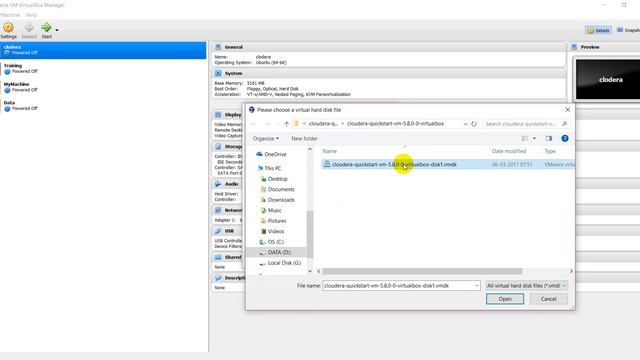Click cloudera-quickstart-vm-5.8.0-0-virtualbox breadcrumb
The height and width of the screenshot is (360, 640).
[396, 124]
